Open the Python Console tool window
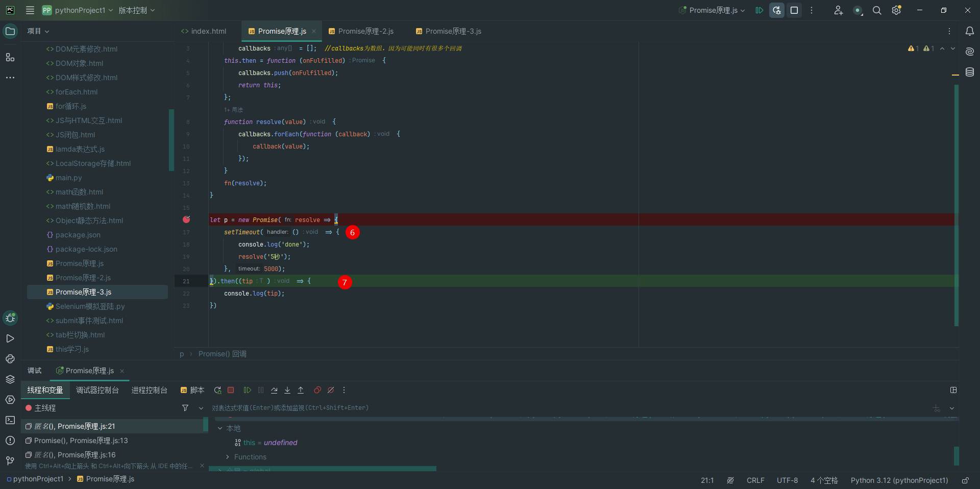 10,359
